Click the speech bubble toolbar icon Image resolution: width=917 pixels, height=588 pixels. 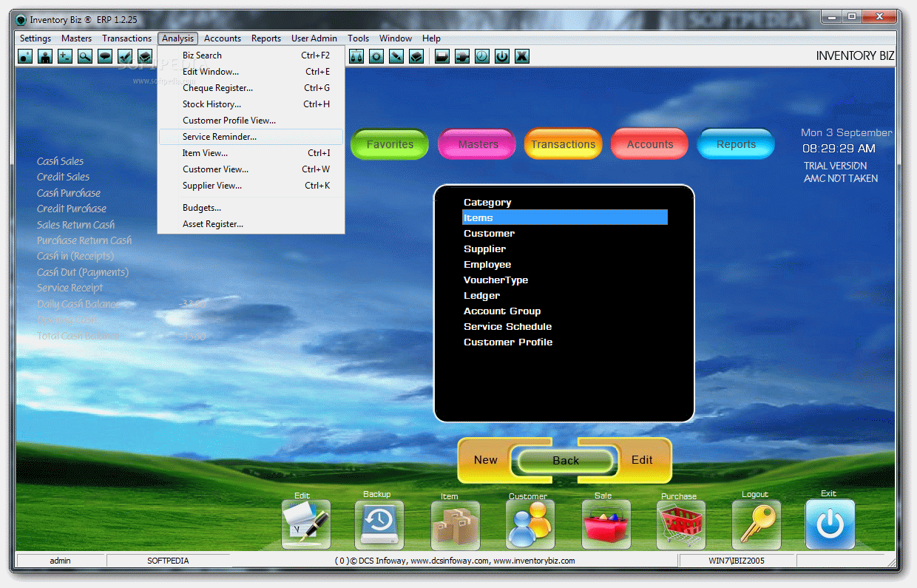[x=105, y=55]
